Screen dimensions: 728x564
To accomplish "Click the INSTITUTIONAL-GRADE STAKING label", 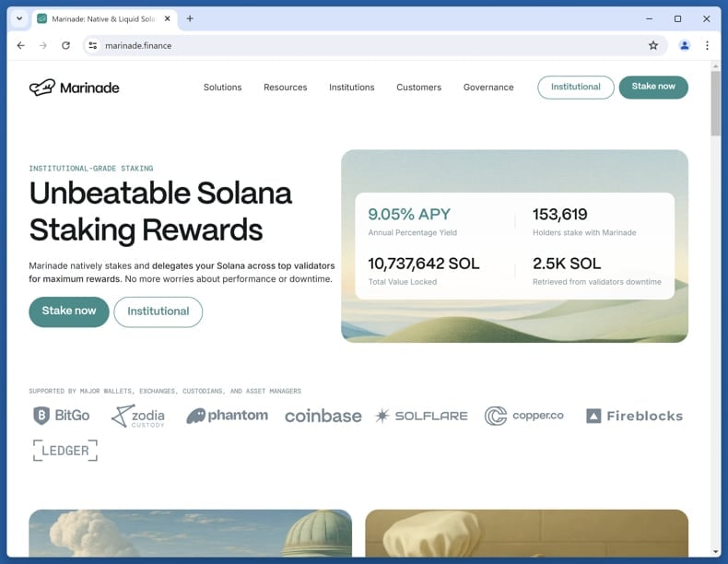I will coord(91,169).
